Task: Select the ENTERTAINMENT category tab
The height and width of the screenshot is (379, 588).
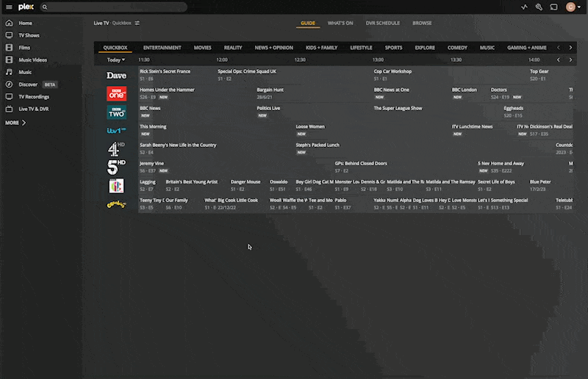Action: click(x=162, y=48)
